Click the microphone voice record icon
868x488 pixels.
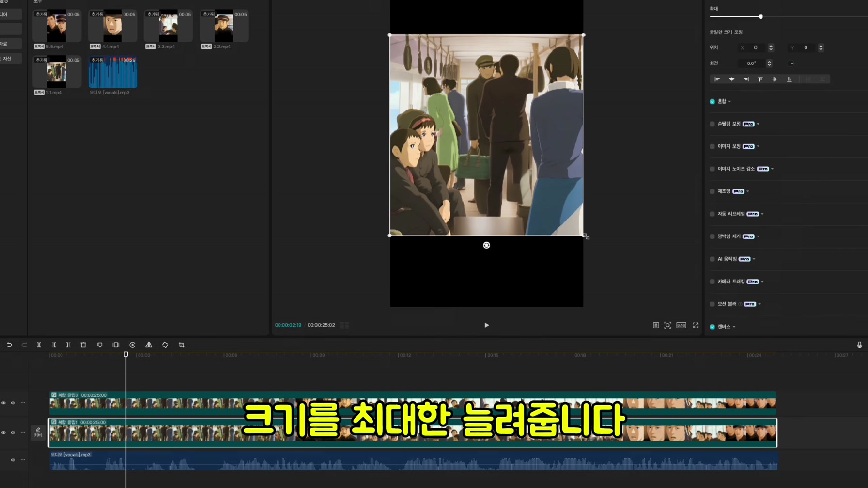point(860,345)
